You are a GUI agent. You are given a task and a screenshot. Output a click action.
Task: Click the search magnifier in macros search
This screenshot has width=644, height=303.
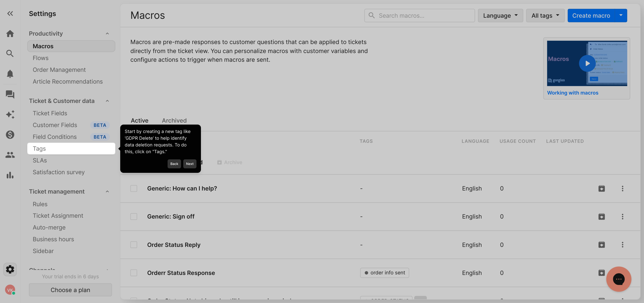click(372, 15)
